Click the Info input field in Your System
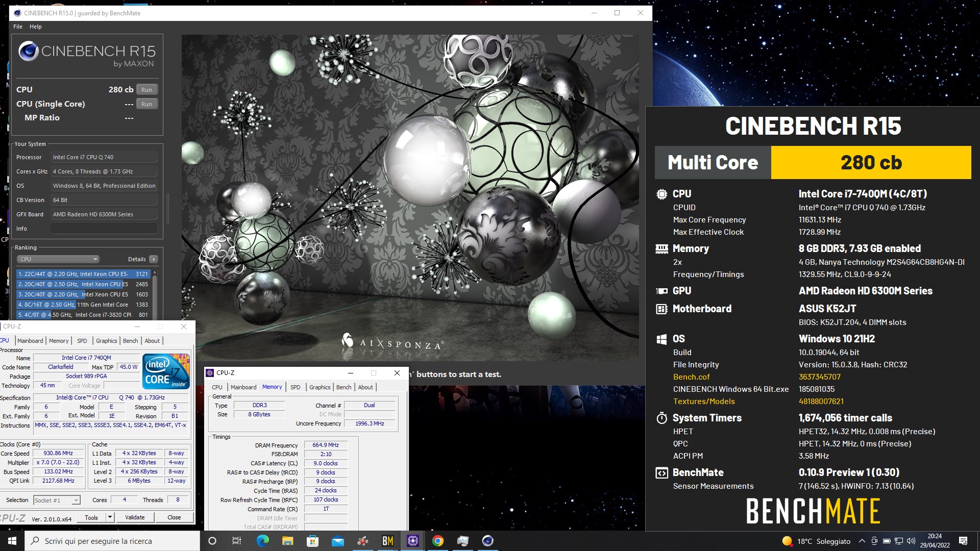This screenshot has height=551, width=980. point(104,229)
